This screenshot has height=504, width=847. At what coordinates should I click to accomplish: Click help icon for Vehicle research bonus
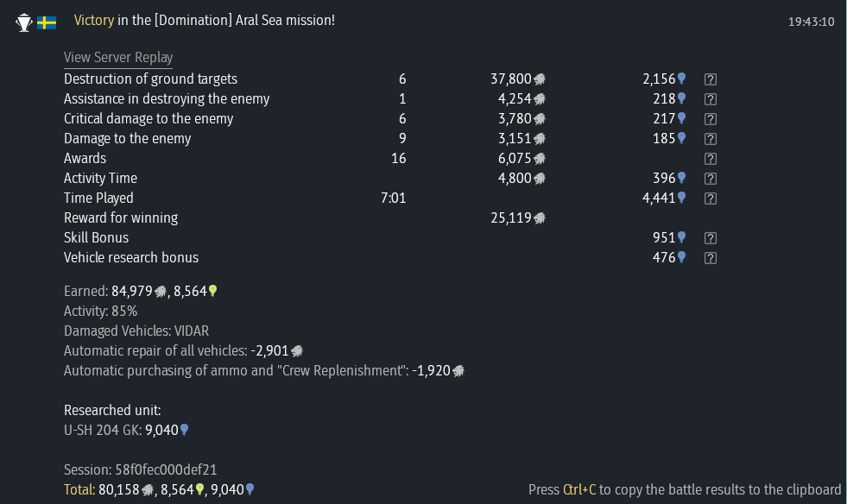pos(711,258)
